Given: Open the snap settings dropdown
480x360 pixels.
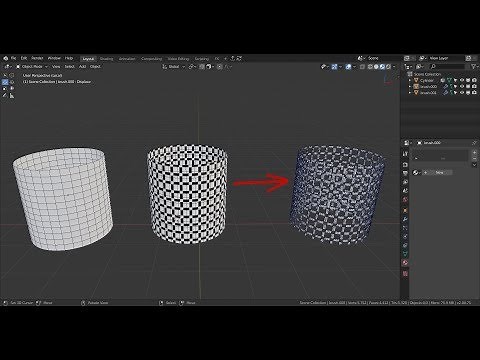Looking at the screenshot, I should pyautogui.click(x=210, y=67).
